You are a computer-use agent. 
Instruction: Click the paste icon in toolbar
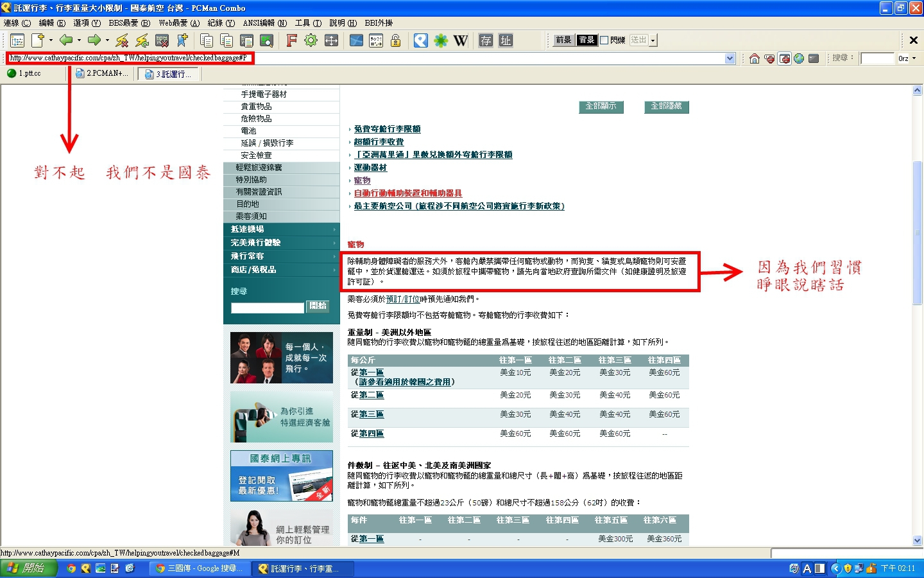pyautogui.click(x=227, y=40)
